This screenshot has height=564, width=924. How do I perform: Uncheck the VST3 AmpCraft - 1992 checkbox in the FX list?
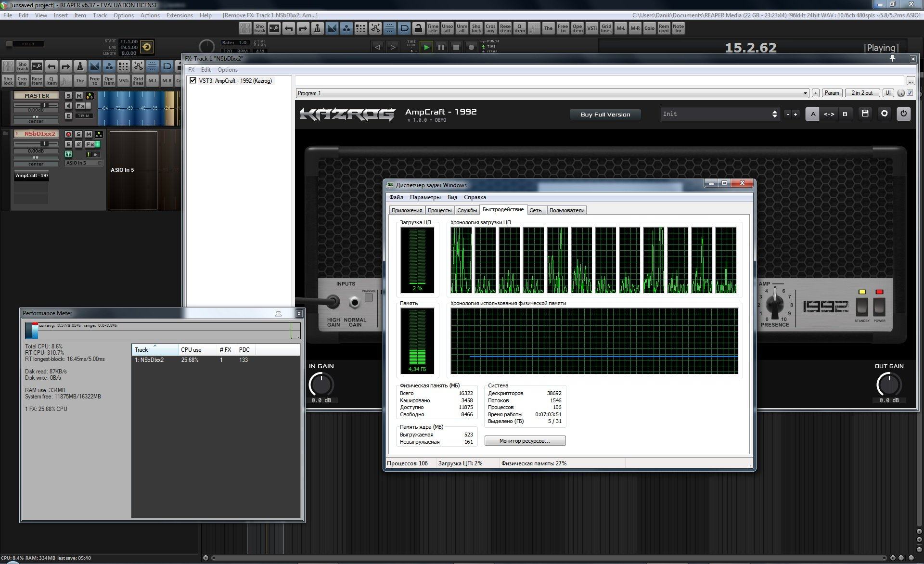(193, 81)
